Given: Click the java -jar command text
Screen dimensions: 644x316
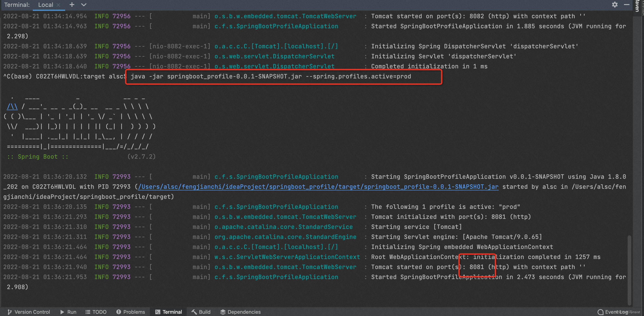Looking at the screenshot, I should (x=271, y=76).
